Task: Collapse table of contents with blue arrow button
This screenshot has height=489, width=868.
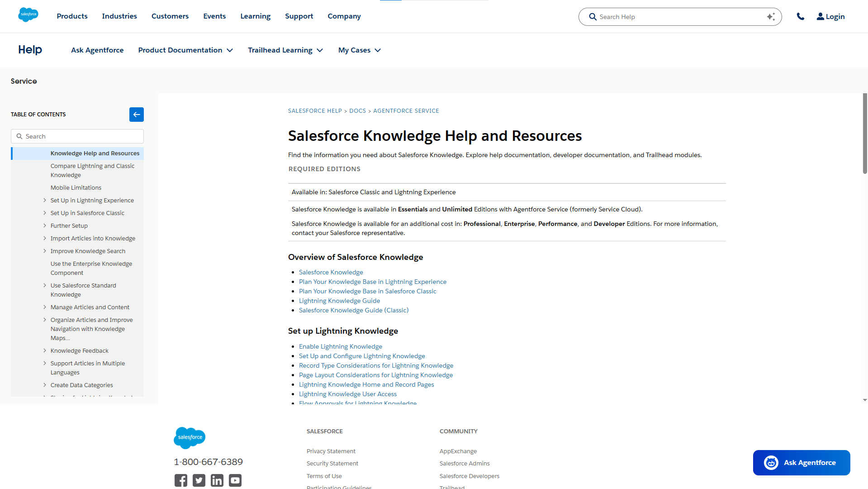Action: [x=137, y=115]
